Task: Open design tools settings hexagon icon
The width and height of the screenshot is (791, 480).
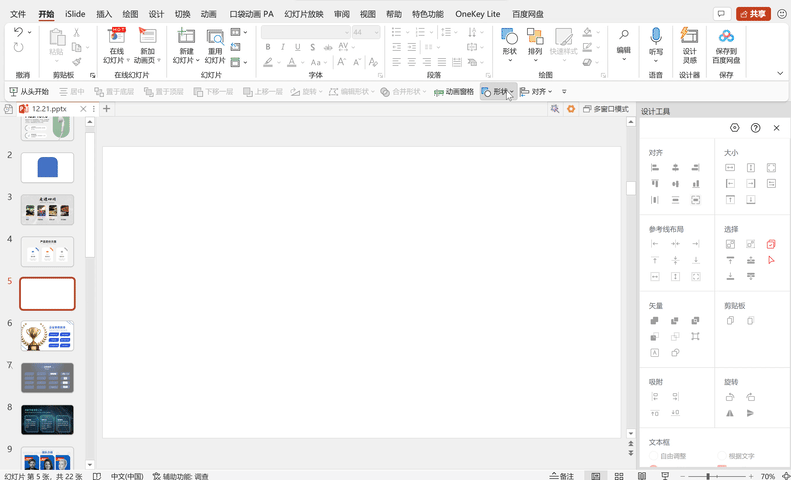Action: click(x=734, y=128)
